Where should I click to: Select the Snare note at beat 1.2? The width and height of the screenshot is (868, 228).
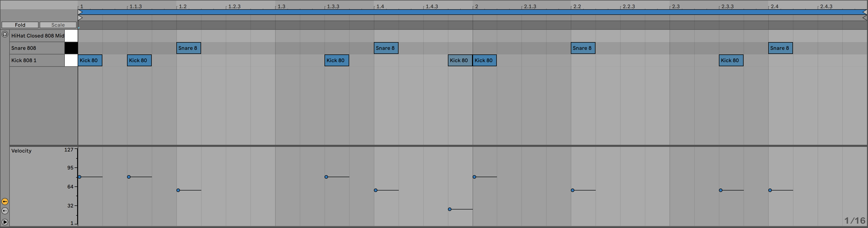pos(188,48)
